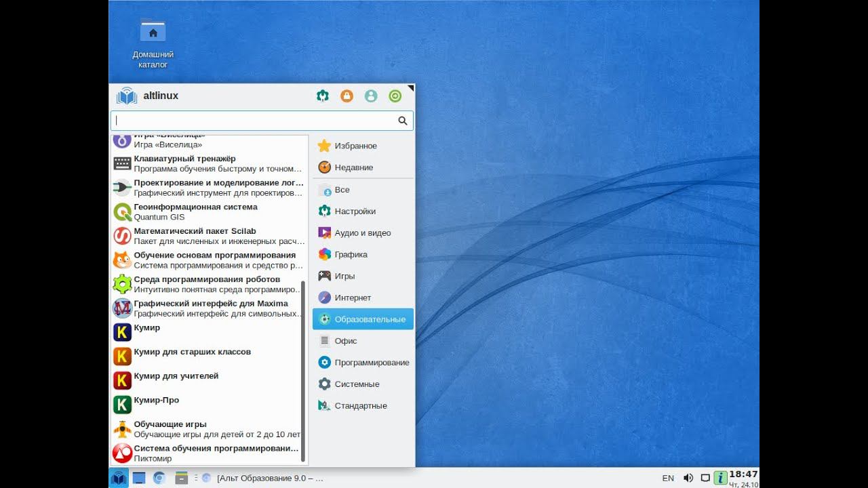
Task: Click the application list scrollbar
Action: [x=303, y=370]
